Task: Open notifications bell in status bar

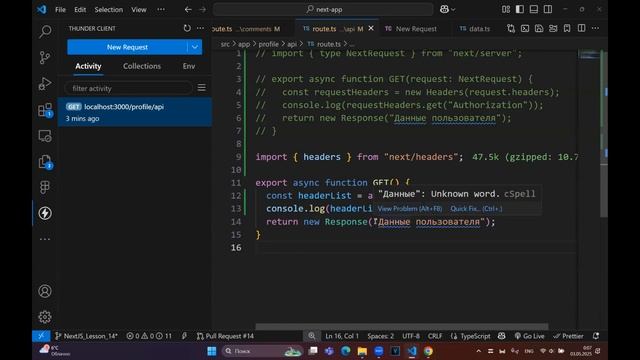Action: coord(596,336)
